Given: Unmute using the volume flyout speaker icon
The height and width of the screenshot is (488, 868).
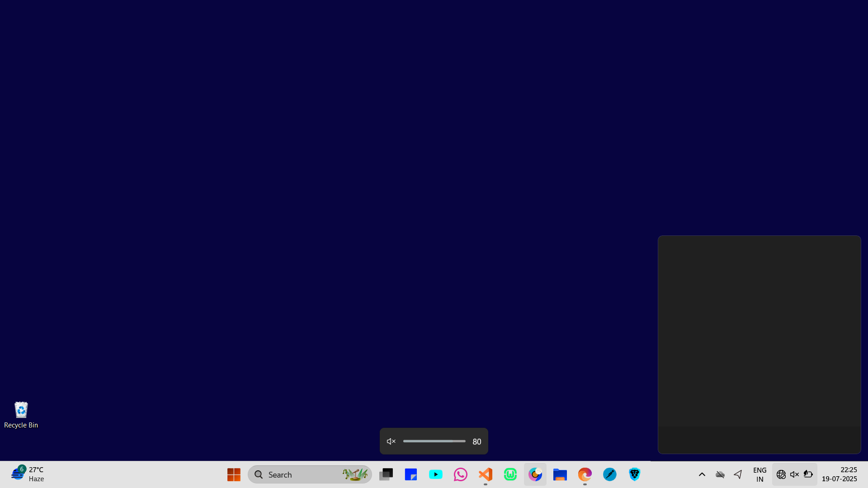Looking at the screenshot, I should pyautogui.click(x=392, y=441).
